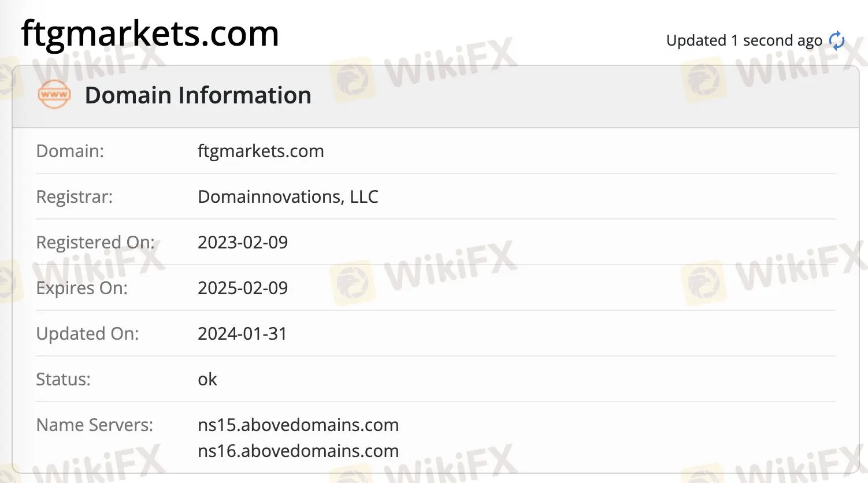
Task: Click the Expires On date 2025-02-09
Action: click(x=243, y=288)
